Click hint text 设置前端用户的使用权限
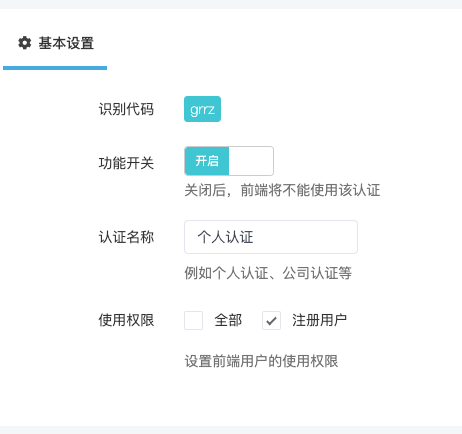 (x=261, y=361)
